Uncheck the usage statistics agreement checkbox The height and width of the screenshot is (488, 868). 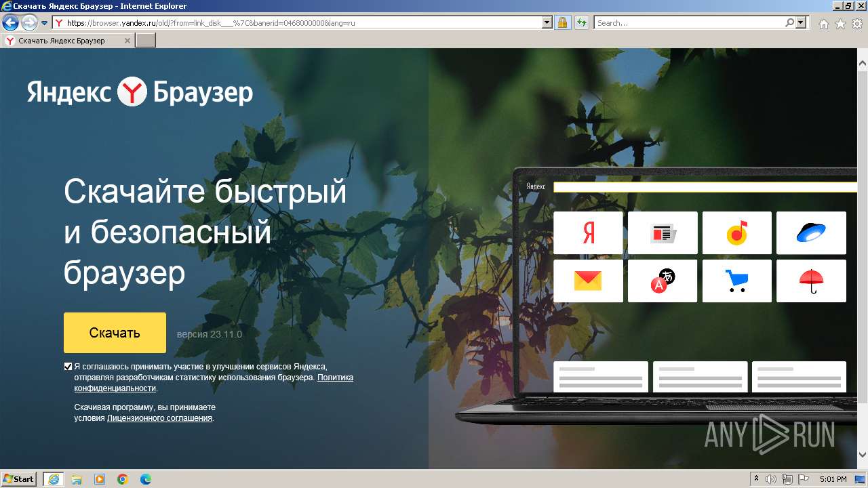pos(68,367)
